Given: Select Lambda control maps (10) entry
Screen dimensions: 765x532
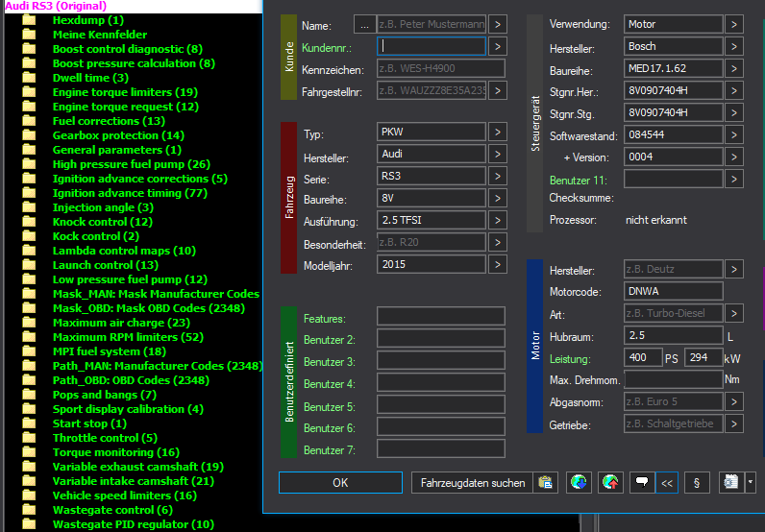Looking at the screenshot, I should pyautogui.click(x=124, y=251).
